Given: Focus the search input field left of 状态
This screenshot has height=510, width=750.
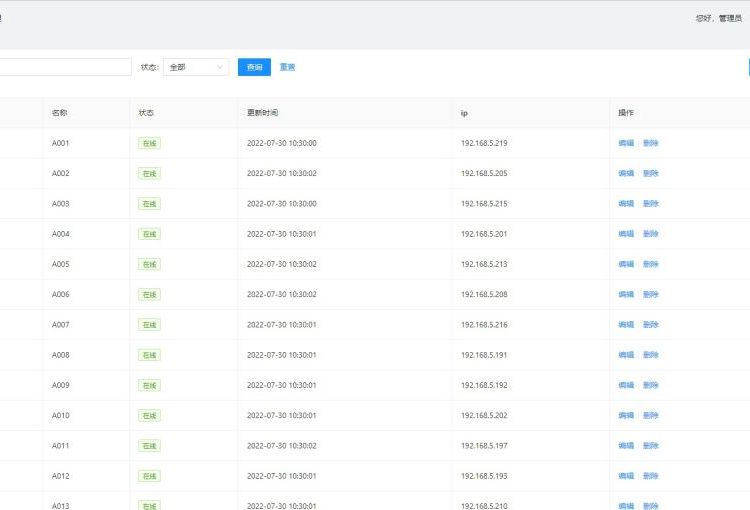Looking at the screenshot, I should click(x=66, y=67).
